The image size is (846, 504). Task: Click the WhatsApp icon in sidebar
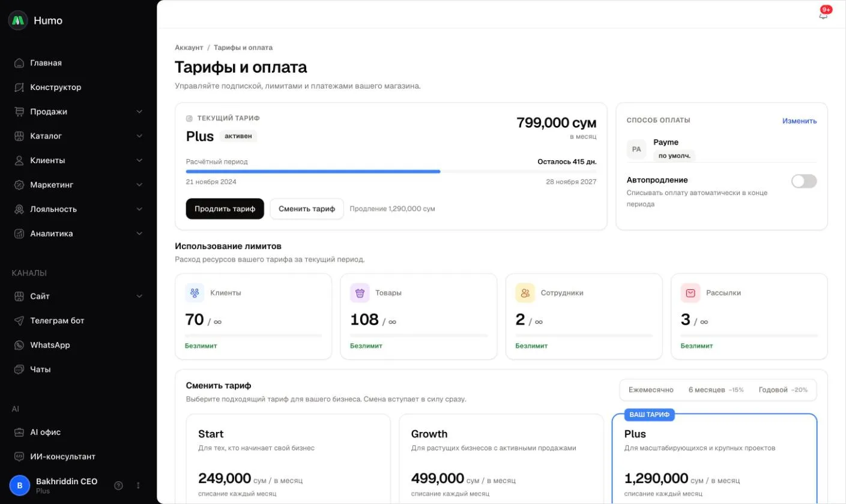tap(19, 345)
